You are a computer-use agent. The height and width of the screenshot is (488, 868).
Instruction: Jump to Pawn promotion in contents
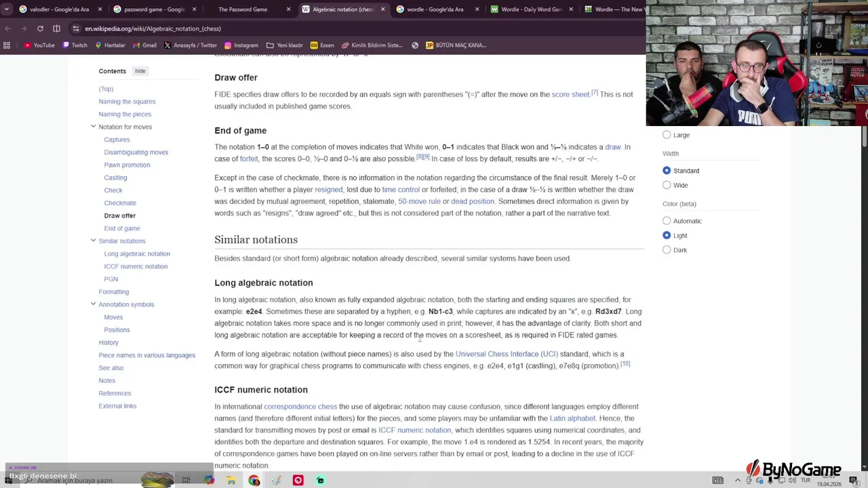[127, 165]
